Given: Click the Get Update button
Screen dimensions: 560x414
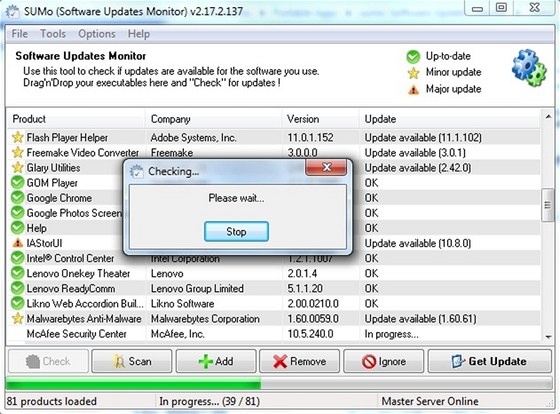Looking at the screenshot, I should 490,361.
